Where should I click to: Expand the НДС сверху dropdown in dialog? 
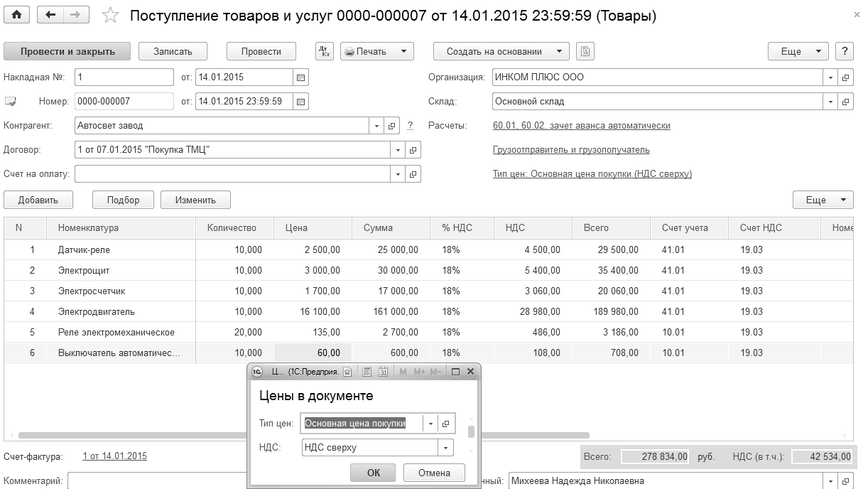click(445, 448)
